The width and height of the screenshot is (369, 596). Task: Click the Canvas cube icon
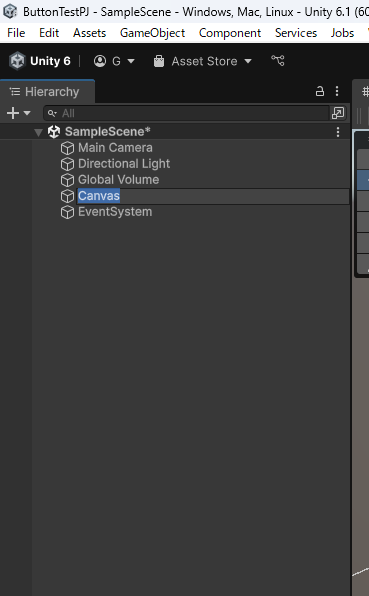click(67, 196)
